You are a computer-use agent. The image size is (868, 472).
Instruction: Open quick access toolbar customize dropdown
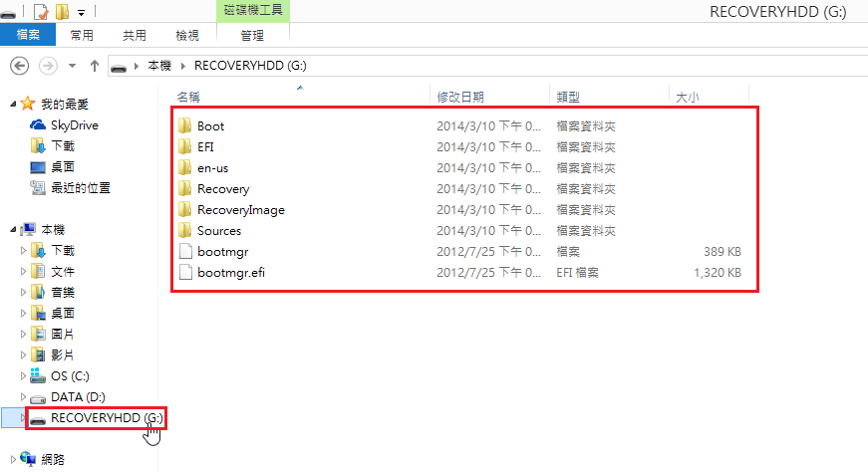[80, 12]
